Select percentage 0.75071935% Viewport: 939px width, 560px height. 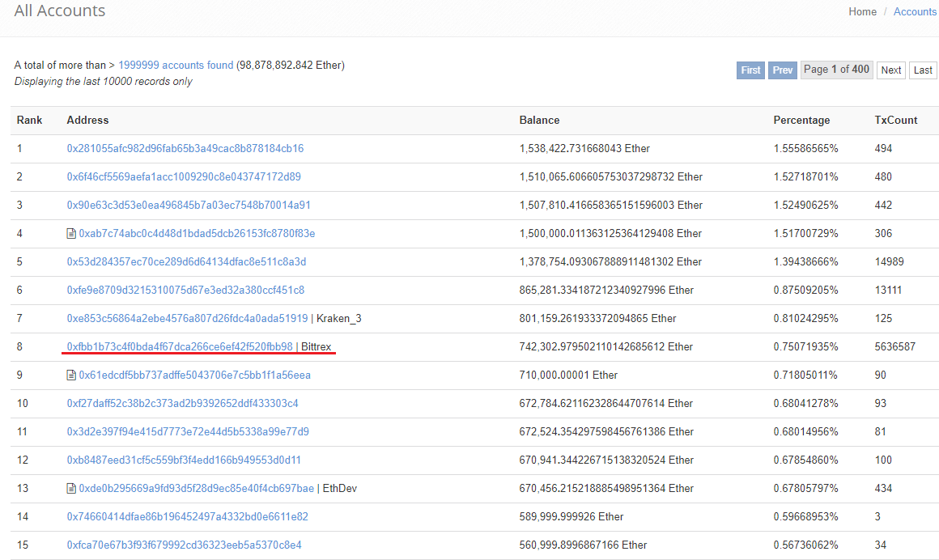point(805,347)
